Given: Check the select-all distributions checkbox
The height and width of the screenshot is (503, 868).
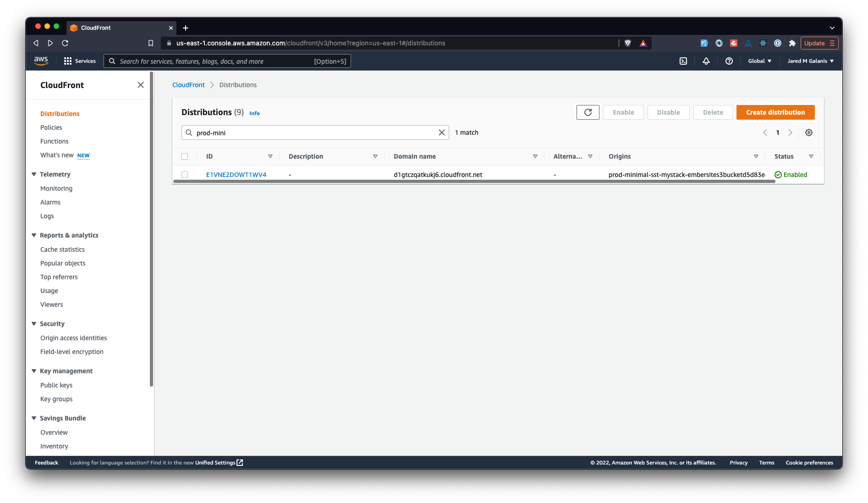Looking at the screenshot, I should pyautogui.click(x=185, y=156).
